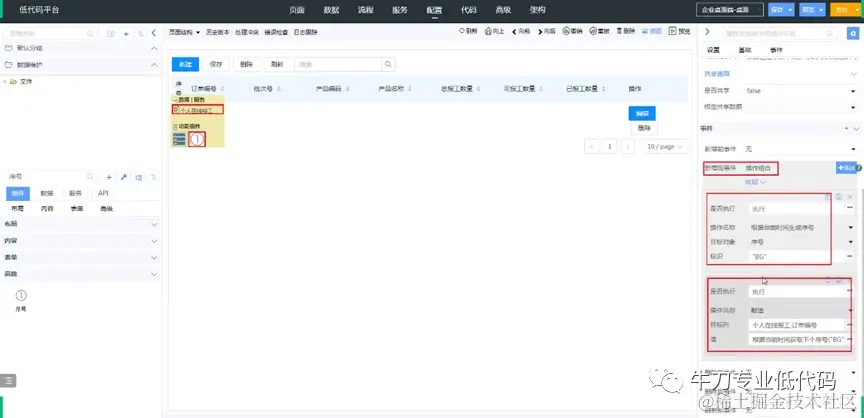
Task: Close the first operation block with X
Action: (850, 197)
